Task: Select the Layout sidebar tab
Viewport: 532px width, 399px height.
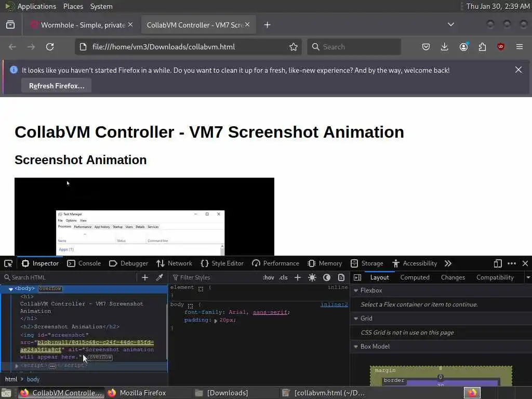Action: [379, 277]
